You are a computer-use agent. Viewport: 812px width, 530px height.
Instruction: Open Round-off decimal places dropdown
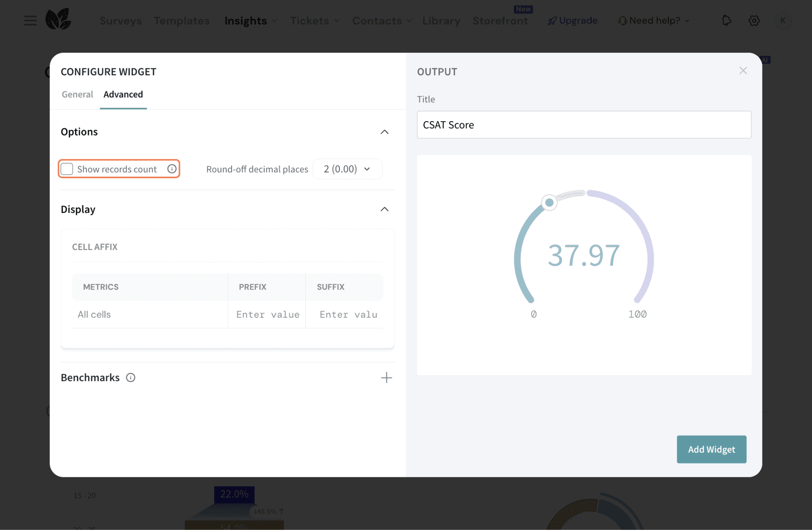pyautogui.click(x=347, y=169)
